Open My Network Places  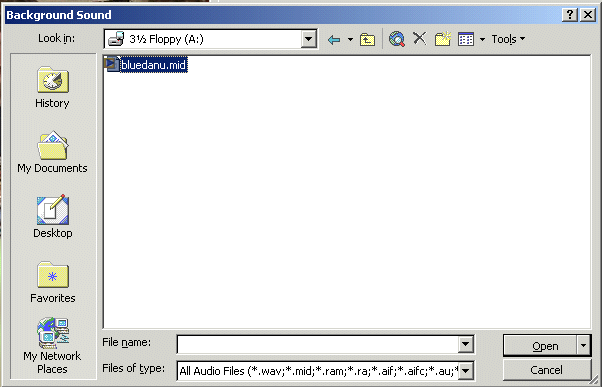pos(52,346)
